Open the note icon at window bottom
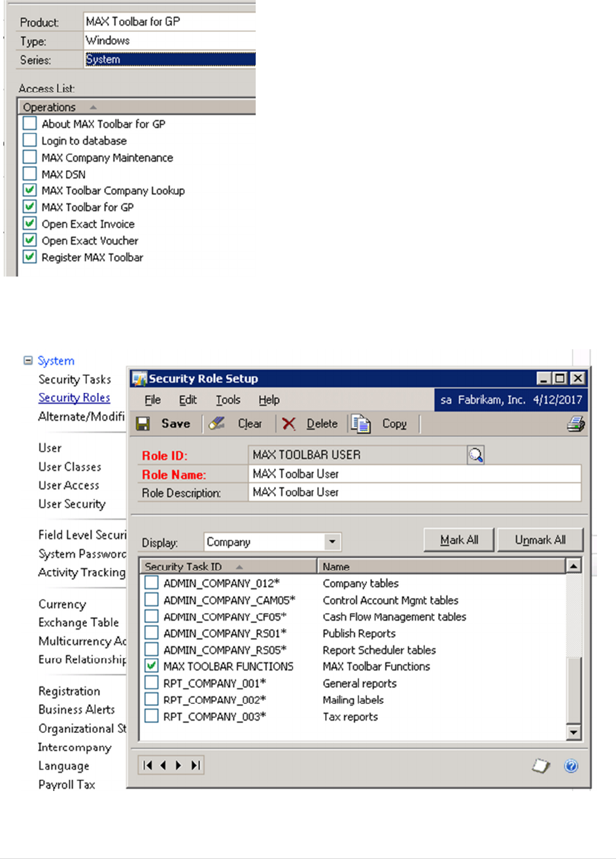 tap(541, 766)
